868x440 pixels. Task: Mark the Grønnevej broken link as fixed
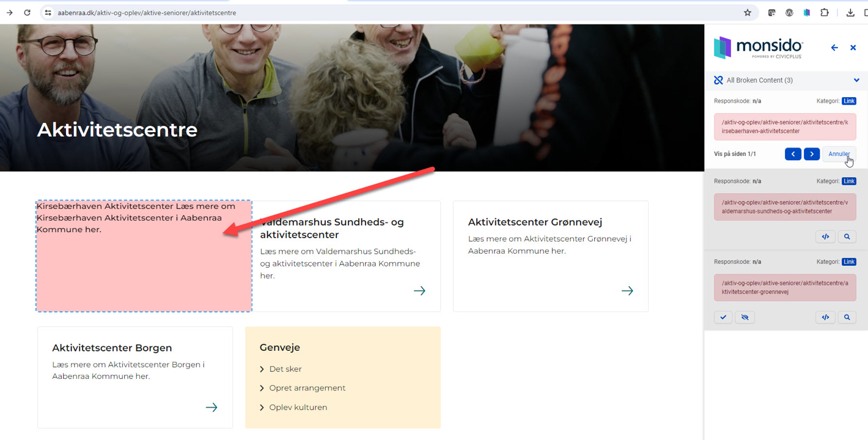click(723, 317)
